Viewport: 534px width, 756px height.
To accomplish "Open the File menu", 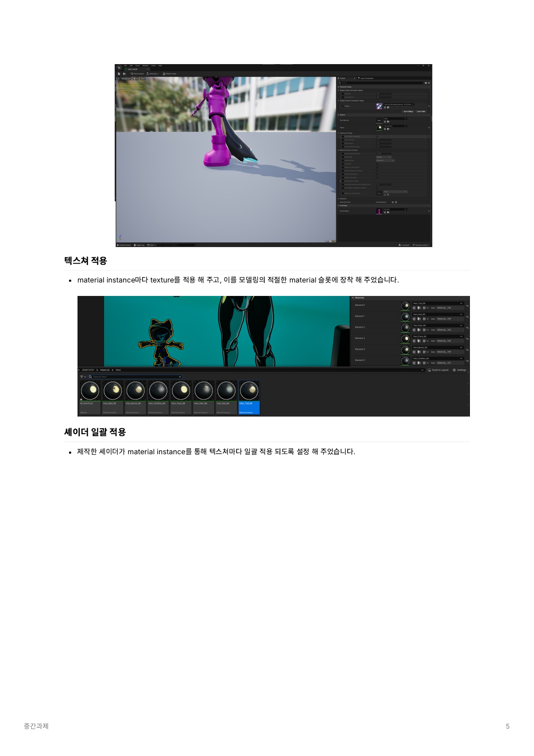I will pos(125,65).
